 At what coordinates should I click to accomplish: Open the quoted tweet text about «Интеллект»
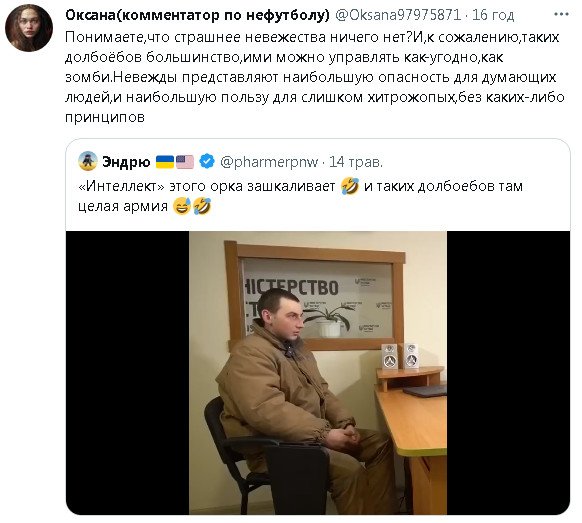[301, 196]
